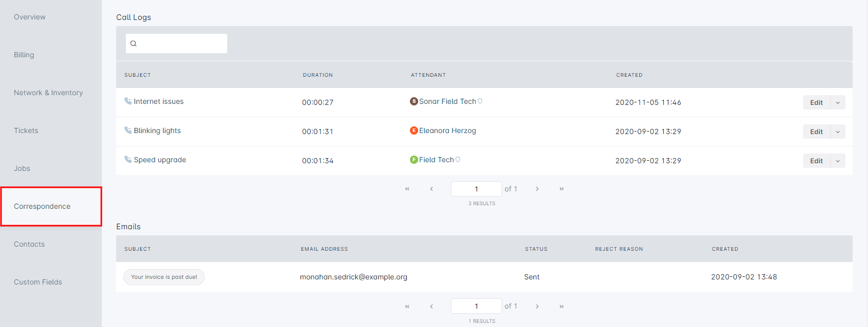Click the Eleanora Herzog avatar icon
The height and width of the screenshot is (327, 868).
pyautogui.click(x=414, y=130)
